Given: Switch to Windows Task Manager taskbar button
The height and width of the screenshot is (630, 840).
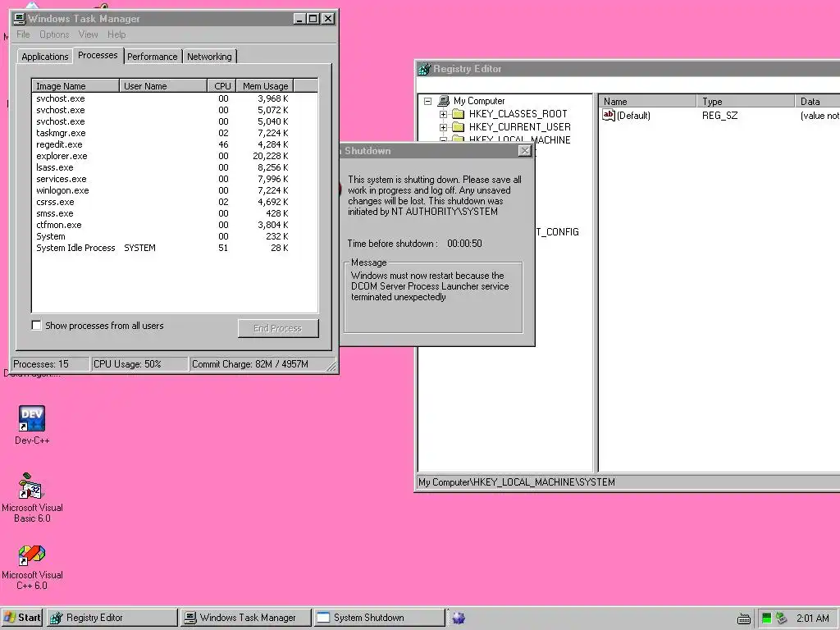Looking at the screenshot, I should click(246, 618).
